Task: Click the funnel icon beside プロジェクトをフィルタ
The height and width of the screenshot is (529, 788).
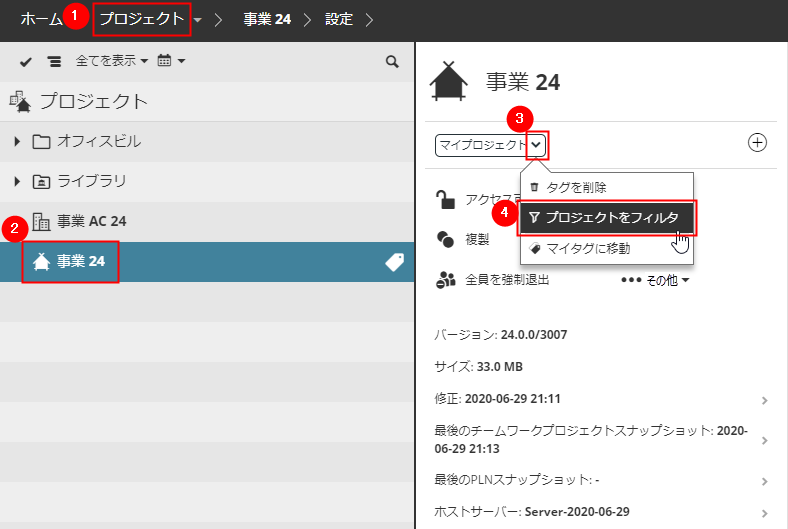Action: click(534, 218)
